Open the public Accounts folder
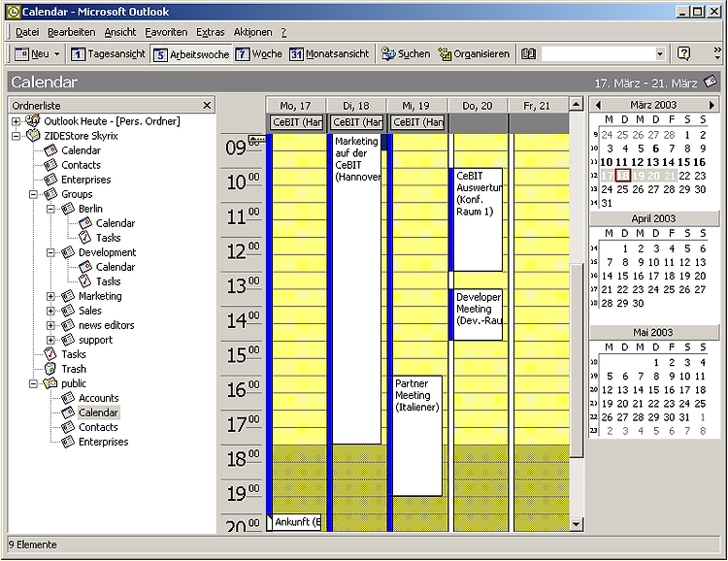728x561 pixels. pyautogui.click(x=98, y=398)
